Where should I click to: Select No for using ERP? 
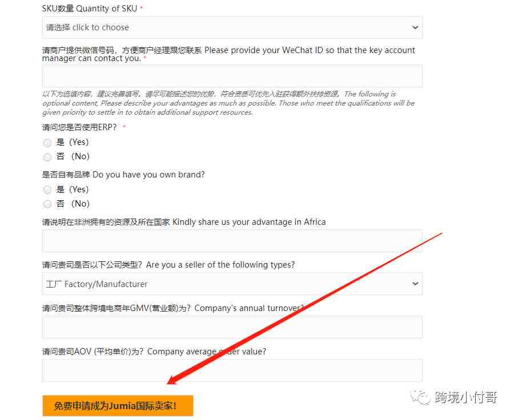[47, 157]
